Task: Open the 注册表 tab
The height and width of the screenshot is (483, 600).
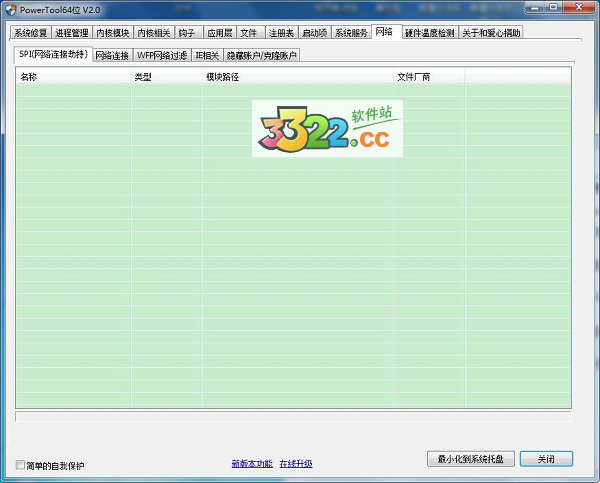Action: (x=281, y=33)
